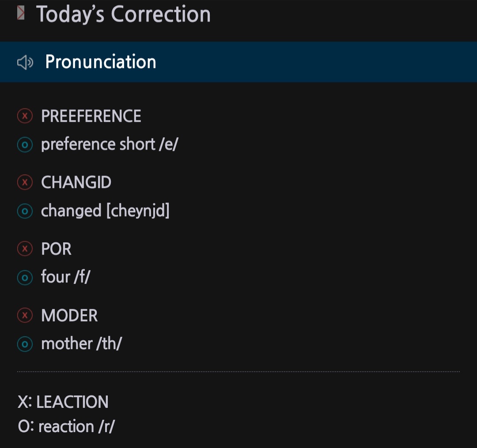Click the speaker icon beside Pronunciation
The image size is (477, 448).
tap(25, 63)
